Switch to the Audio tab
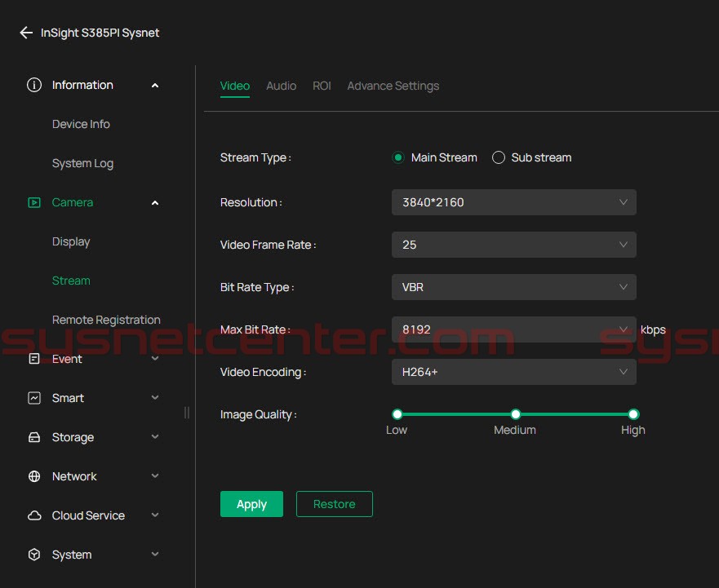The image size is (719, 588). 281,86
